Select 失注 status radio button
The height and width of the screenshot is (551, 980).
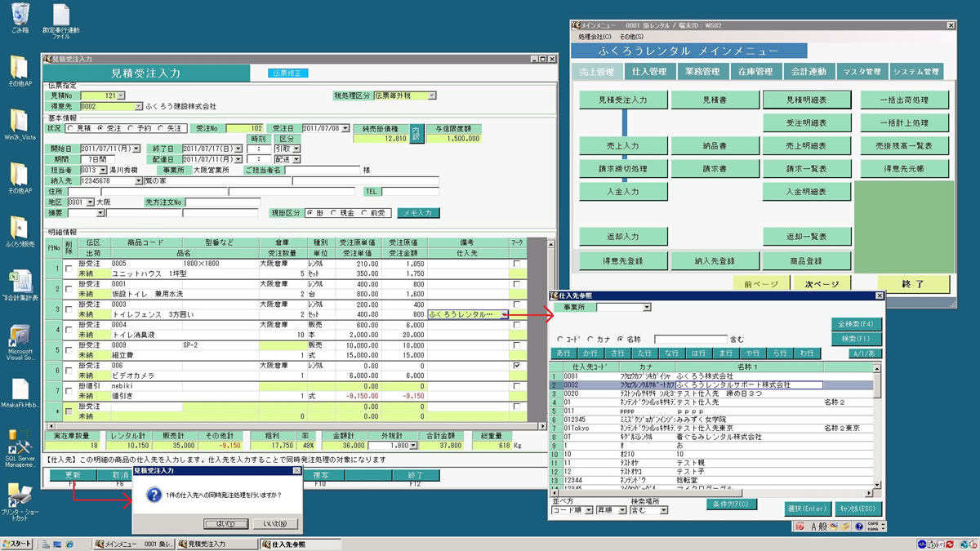tap(162, 128)
